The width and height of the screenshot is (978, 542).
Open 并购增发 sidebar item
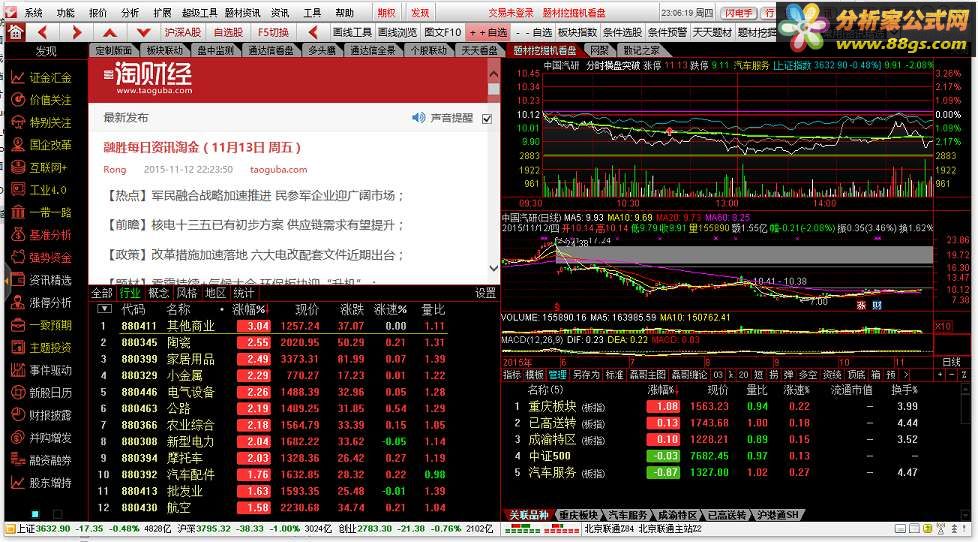[42, 437]
